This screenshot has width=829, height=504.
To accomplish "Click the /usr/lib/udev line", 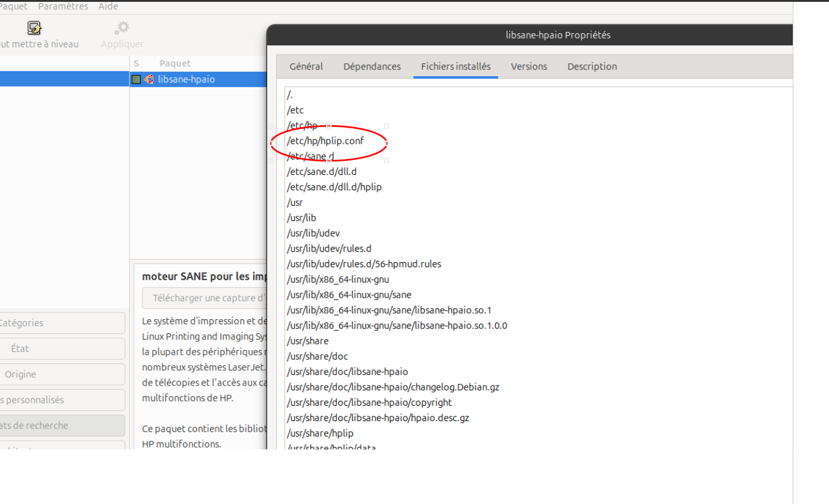I will 313,233.
